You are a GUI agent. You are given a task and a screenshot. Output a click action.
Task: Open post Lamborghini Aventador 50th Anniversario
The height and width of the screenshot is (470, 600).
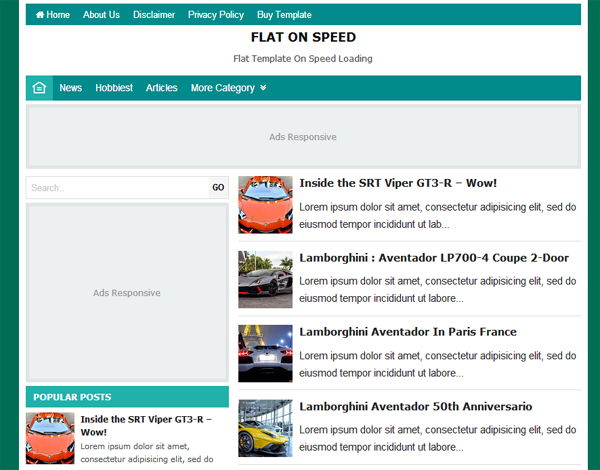click(416, 406)
